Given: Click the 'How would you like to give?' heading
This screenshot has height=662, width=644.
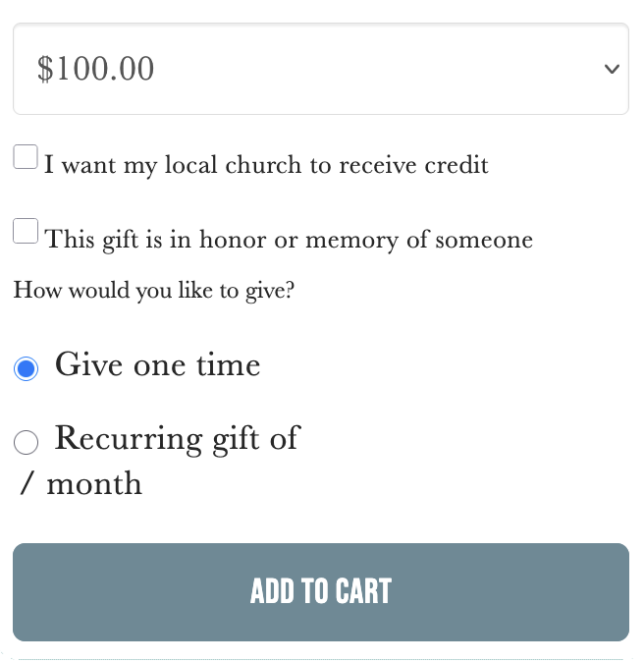Looking at the screenshot, I should click(x=153, y=291).
